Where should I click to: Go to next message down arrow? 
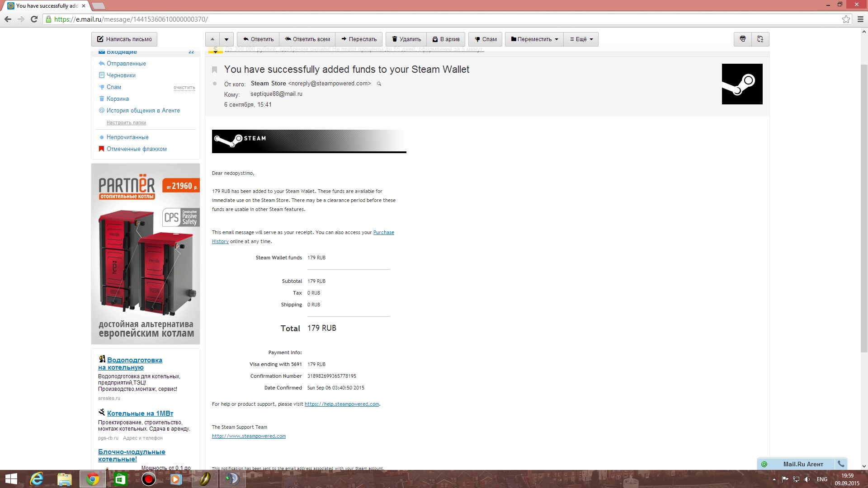[226, 39]
